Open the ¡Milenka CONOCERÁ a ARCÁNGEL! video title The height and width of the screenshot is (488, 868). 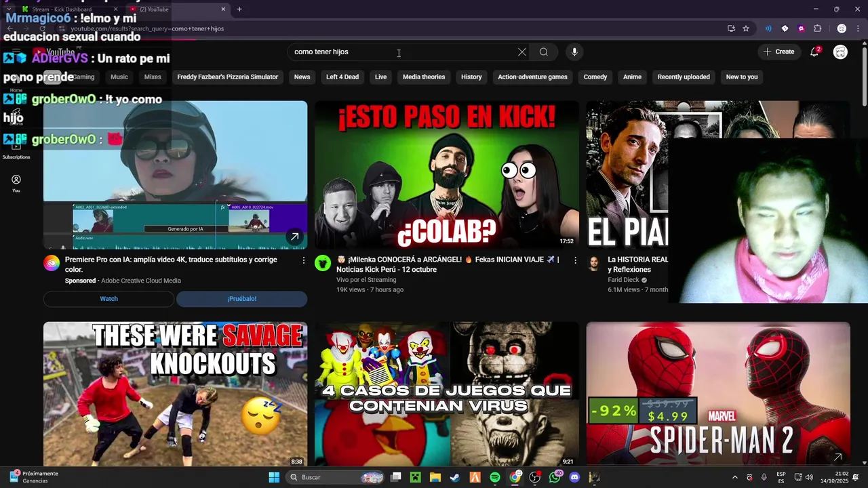pyautogui.click(x=448, y=264)
